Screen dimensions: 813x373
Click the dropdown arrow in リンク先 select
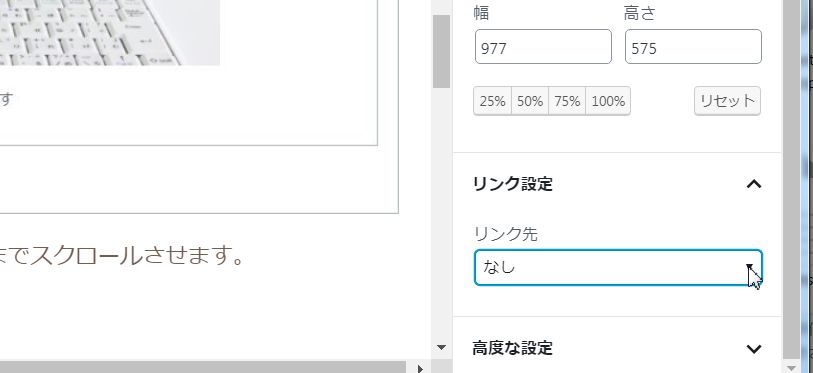[x=750, y=267]
